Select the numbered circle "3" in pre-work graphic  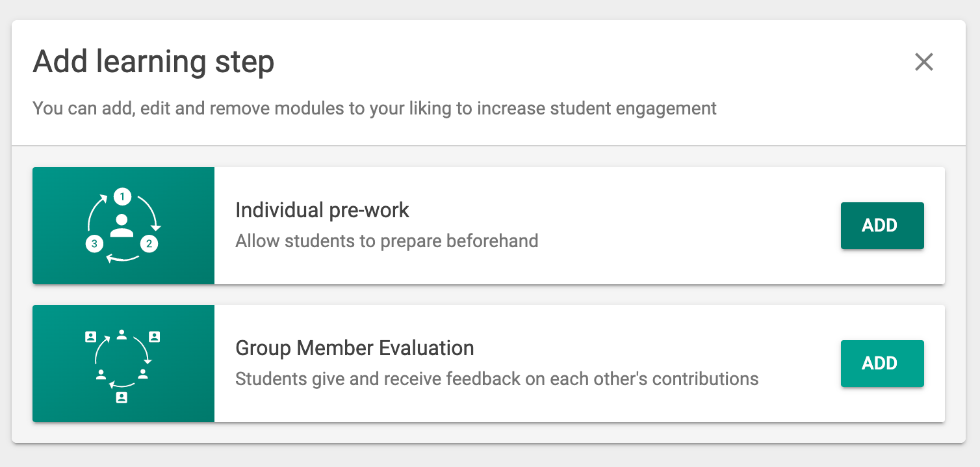pyautogui.click(x=96, y=243)
